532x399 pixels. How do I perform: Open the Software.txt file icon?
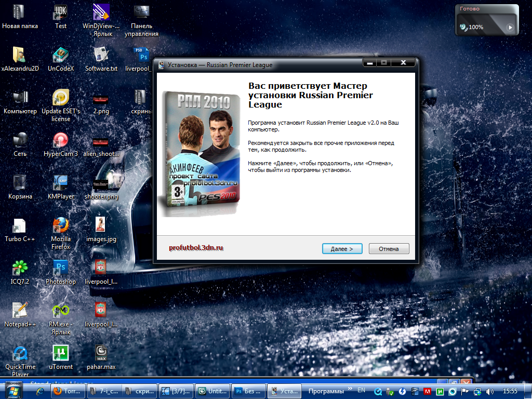pos(101,59)
